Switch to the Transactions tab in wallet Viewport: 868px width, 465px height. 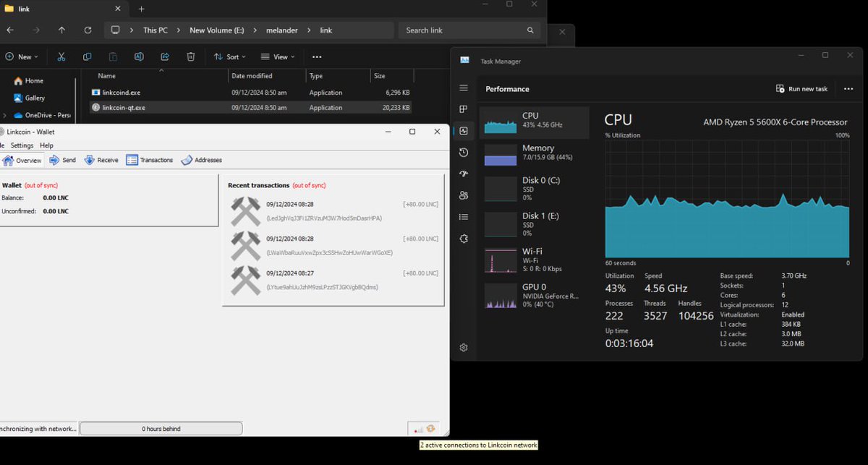[x=150, y=160]
